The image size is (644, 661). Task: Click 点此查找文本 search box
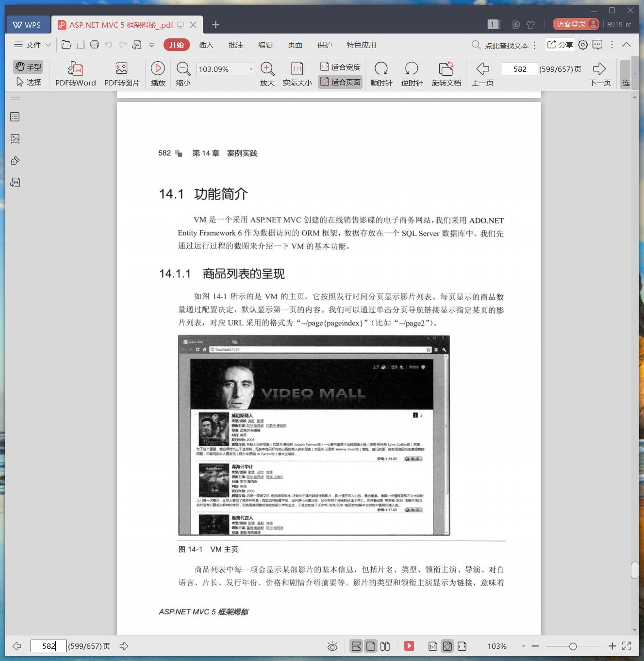506,45
